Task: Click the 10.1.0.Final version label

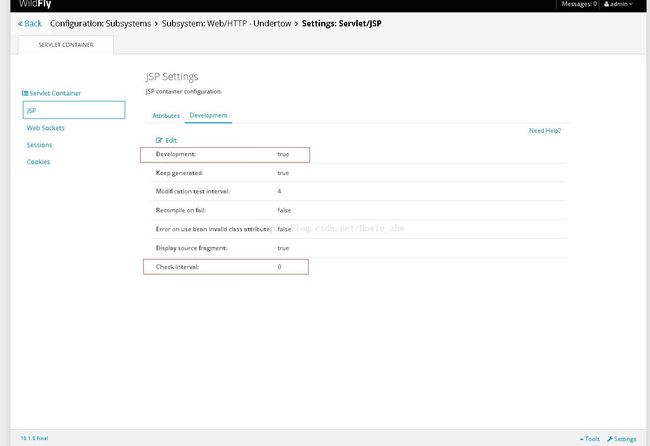Action: (34, 439)
